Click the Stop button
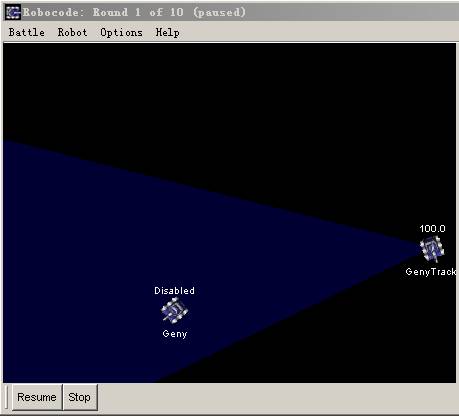 point(80,397)
